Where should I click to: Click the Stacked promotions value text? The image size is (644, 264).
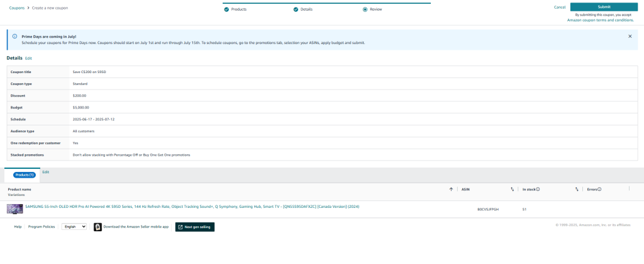131,155
